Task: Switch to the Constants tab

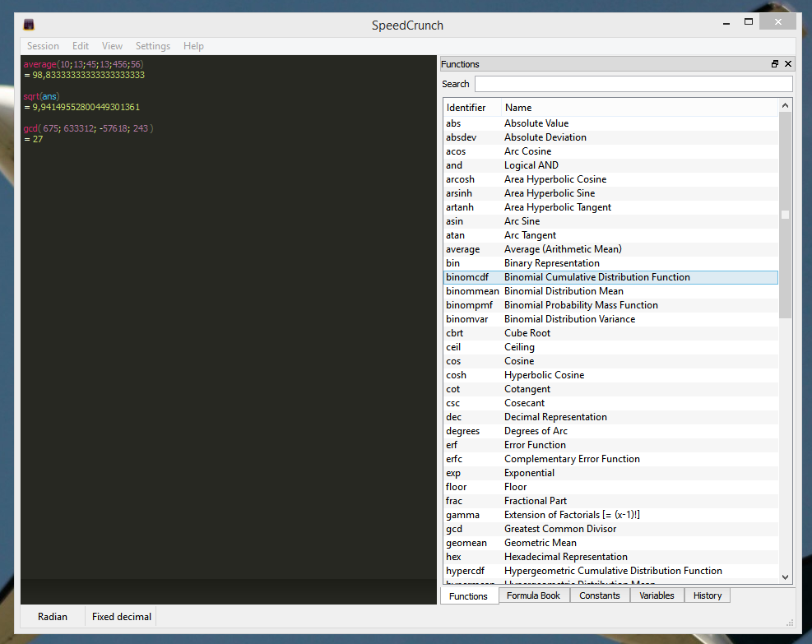Action: (x=599, y=595)
